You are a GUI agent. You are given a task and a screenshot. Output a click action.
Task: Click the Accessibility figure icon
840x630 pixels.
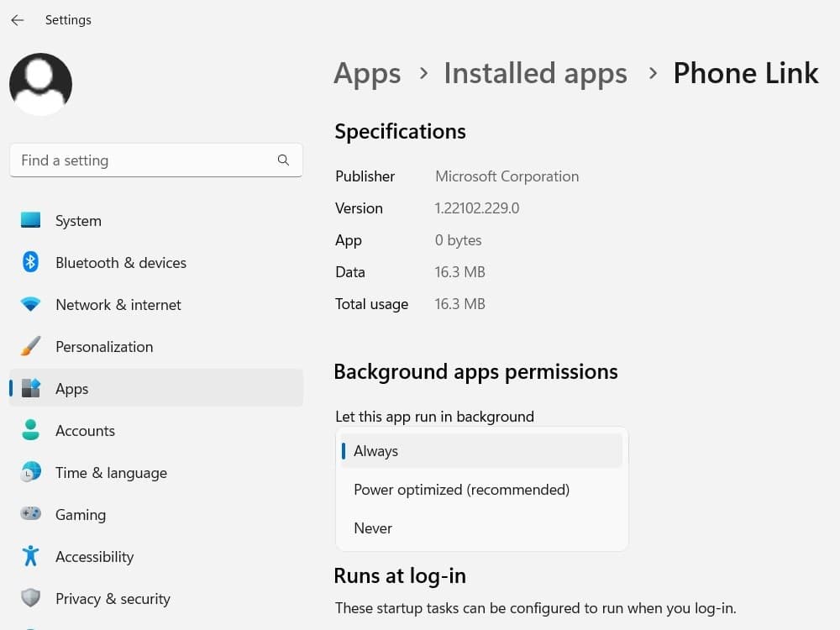click(x=31, y=556)
